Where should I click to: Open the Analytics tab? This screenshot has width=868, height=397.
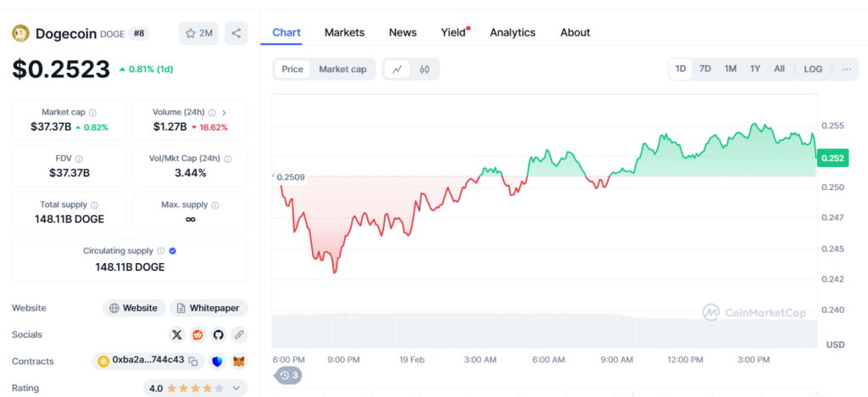pyautogui.click(x=513, y=33)
